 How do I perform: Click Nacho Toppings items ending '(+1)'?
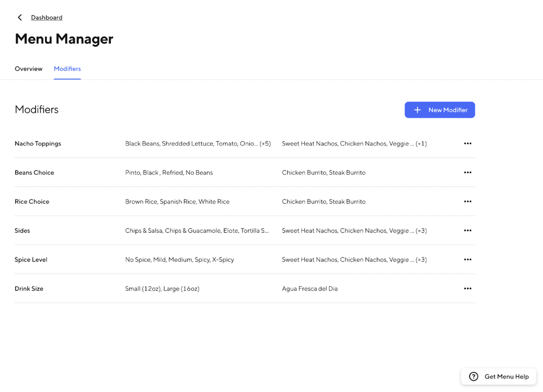click(354, 144)
